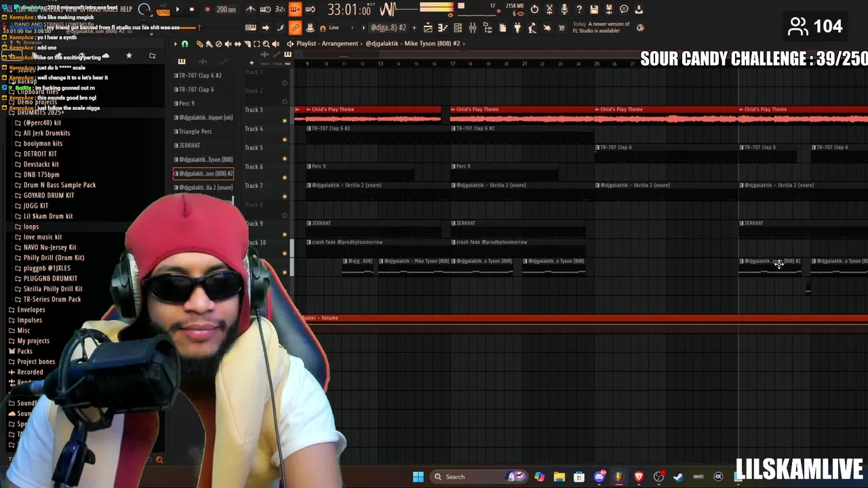
Task: Select the playlist mute tool
Action: coord(228,44)
